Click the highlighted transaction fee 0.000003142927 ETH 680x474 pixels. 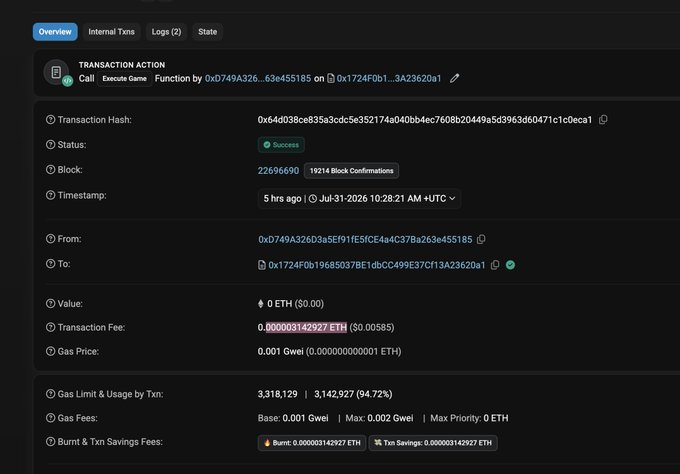pos(302,327)
